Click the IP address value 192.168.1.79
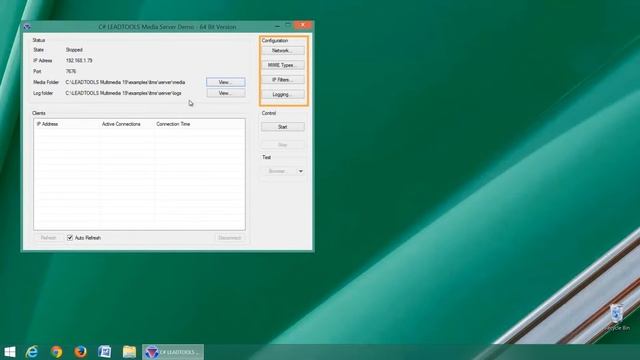 [x=79, y=60]
